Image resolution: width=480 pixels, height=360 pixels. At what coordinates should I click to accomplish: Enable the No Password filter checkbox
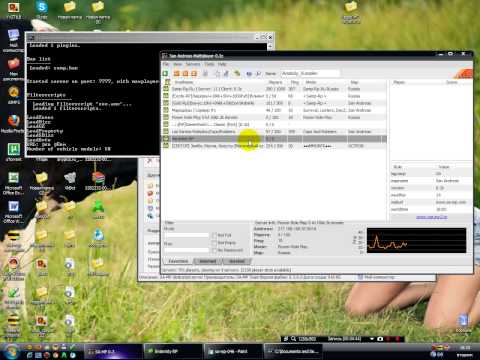(x=214, y=250)
